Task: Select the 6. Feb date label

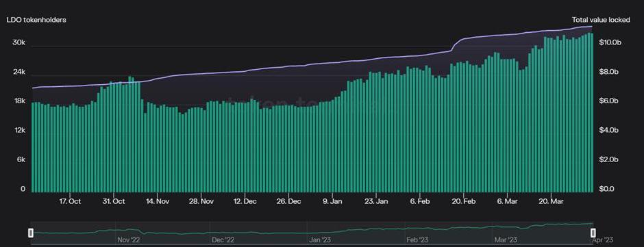Action: [420, 201]
